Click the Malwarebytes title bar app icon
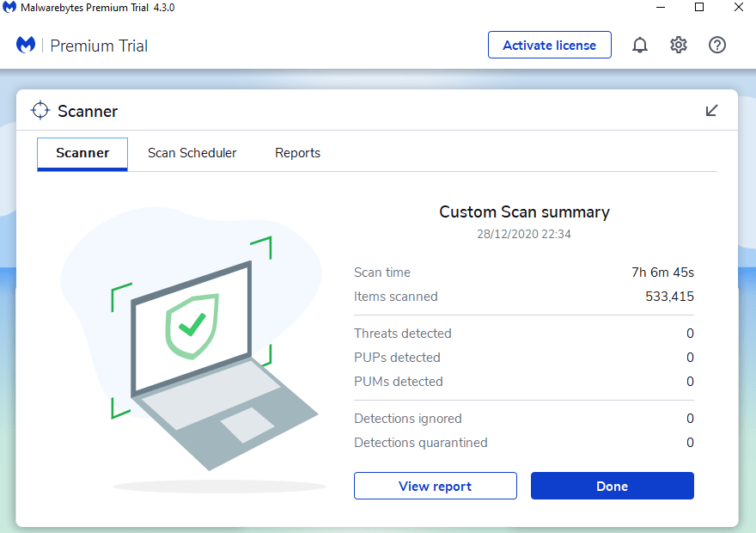 [x=9, y=8]
